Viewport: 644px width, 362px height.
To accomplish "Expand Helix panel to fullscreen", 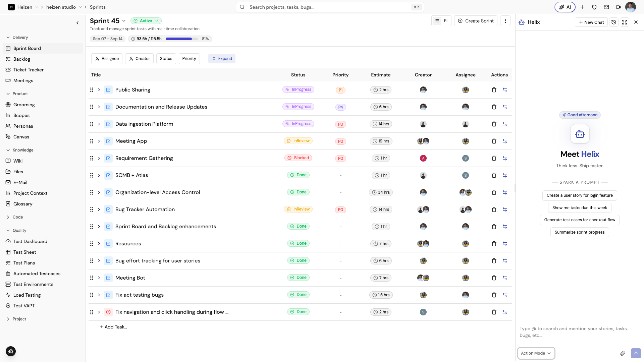I will pyautogui.click(x=625, y=22).
